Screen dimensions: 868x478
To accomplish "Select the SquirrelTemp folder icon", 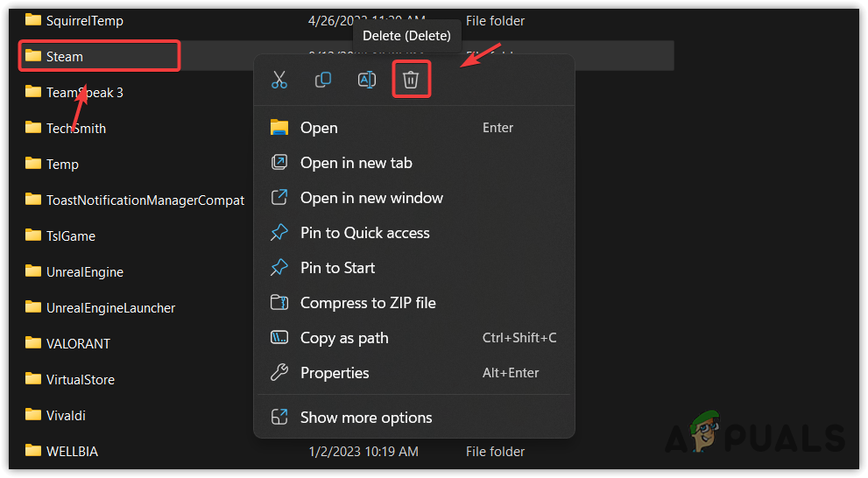I will 33,19.
